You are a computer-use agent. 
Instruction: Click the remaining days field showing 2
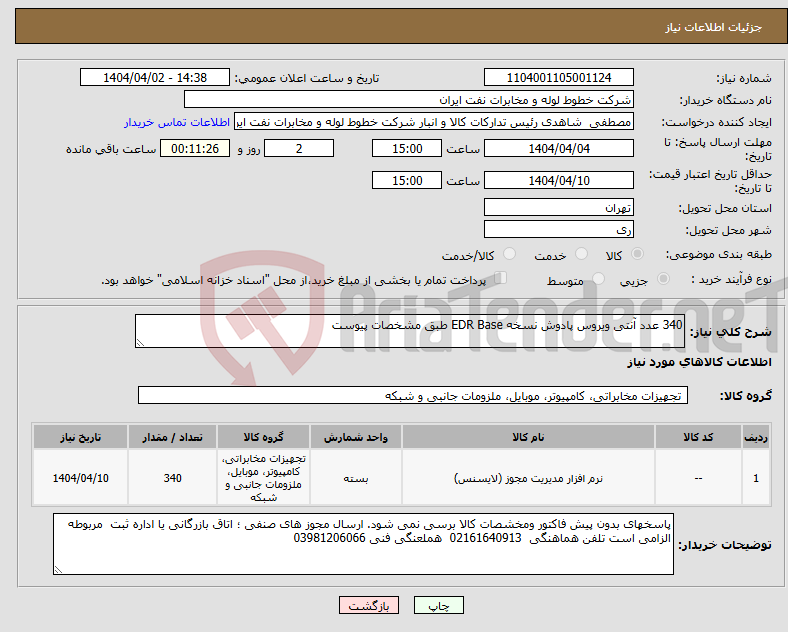point(299,148)
